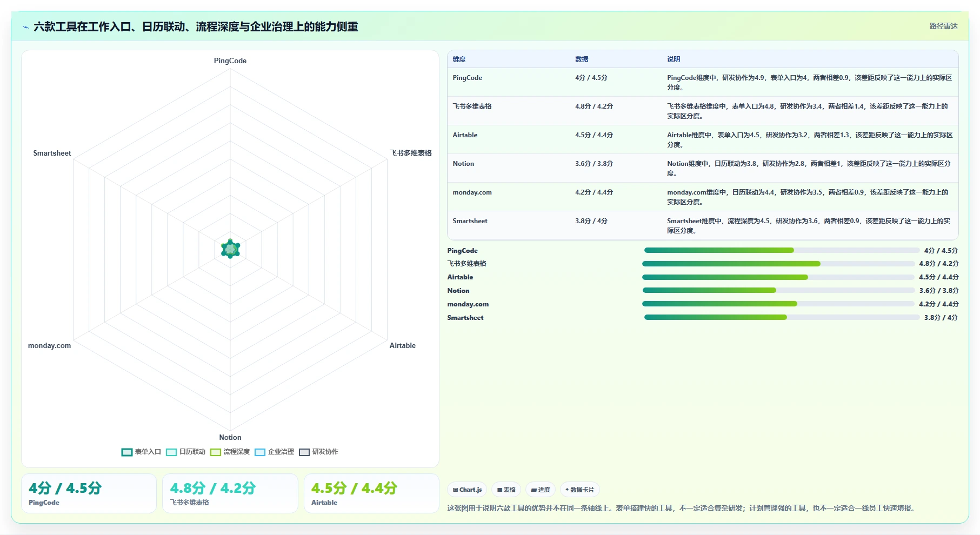This screenshot has height=535, width=980.
Task: Click the 路径雷达 label
Action: 944,26
